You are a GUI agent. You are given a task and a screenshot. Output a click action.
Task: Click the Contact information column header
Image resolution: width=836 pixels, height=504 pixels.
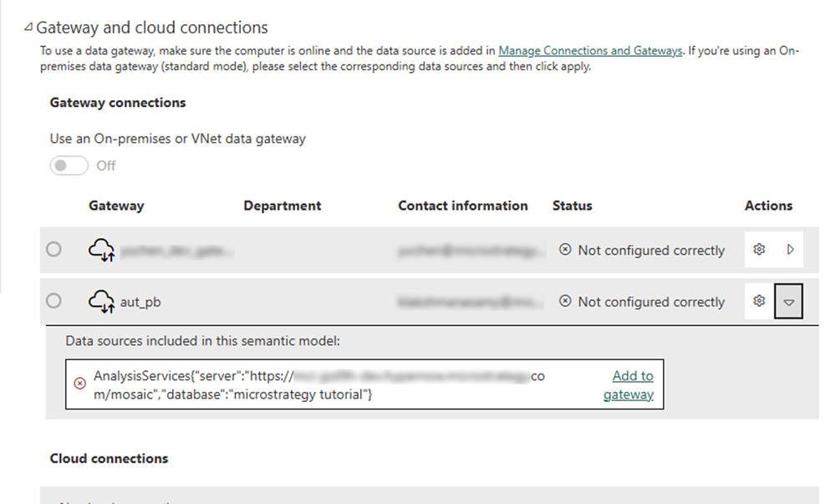462,206
